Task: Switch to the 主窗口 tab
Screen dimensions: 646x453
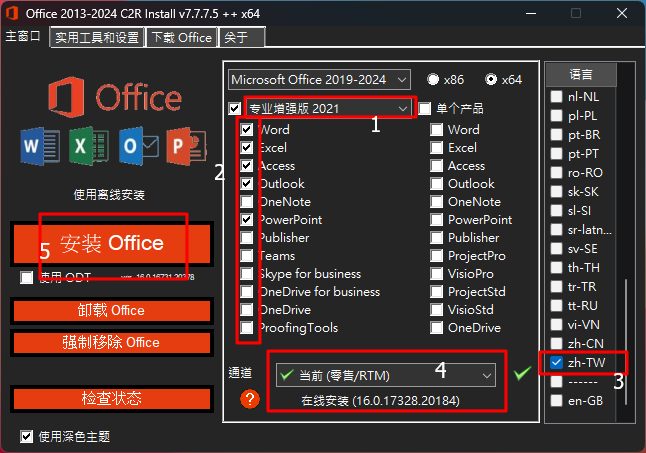Action: [23, 37]
